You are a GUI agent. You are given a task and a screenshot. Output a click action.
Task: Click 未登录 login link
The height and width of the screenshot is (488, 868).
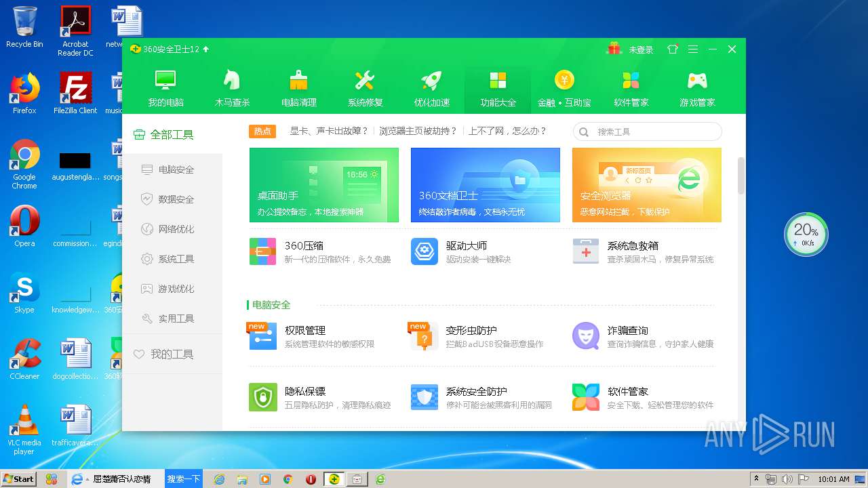tap(641, 49)
